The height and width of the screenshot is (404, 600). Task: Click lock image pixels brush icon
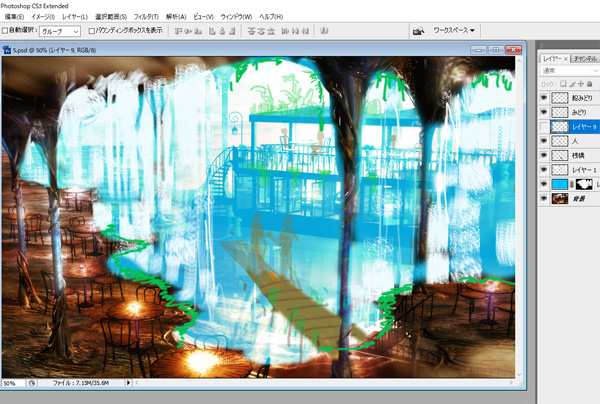[572, 84]
